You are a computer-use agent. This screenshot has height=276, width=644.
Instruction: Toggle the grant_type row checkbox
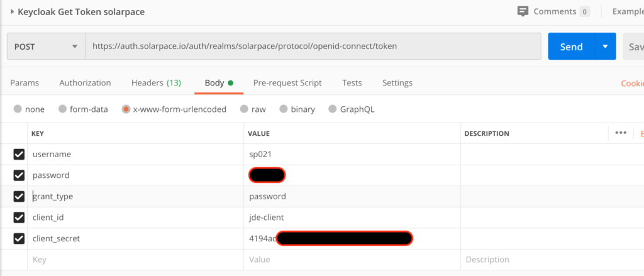[19, 196]
